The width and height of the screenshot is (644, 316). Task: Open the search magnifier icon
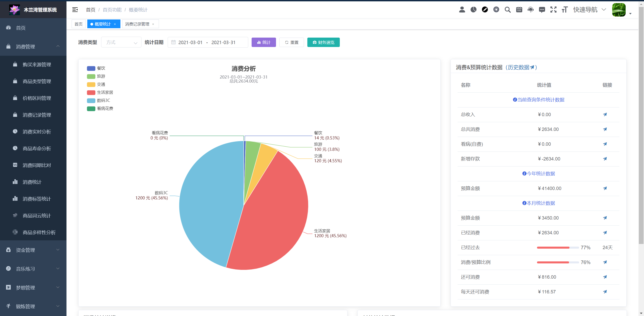click(x=507, y=9)
